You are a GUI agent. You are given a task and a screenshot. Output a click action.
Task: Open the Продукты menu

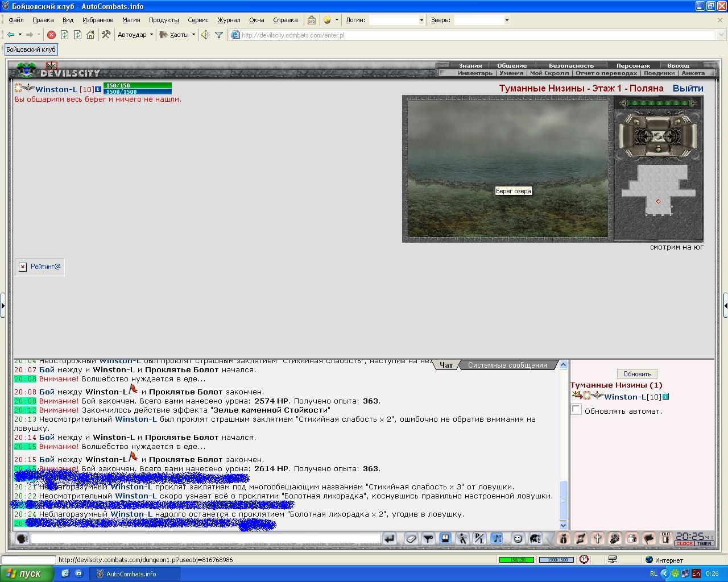click(164, 20)
